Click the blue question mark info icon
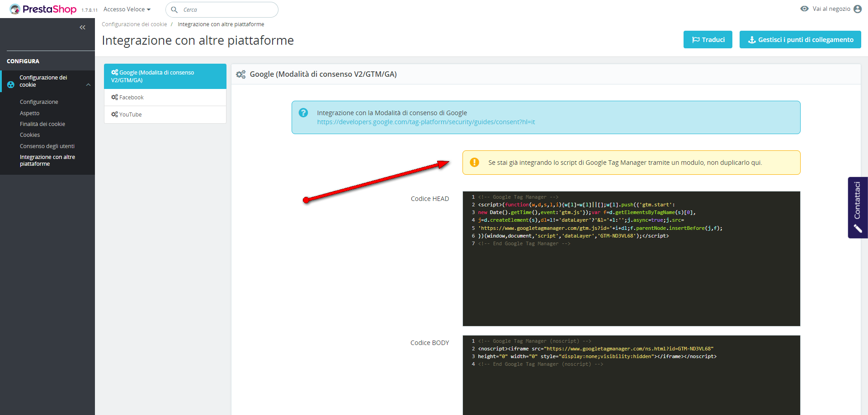This screenshot has width=868, height=415. click(x=303, y=112)
